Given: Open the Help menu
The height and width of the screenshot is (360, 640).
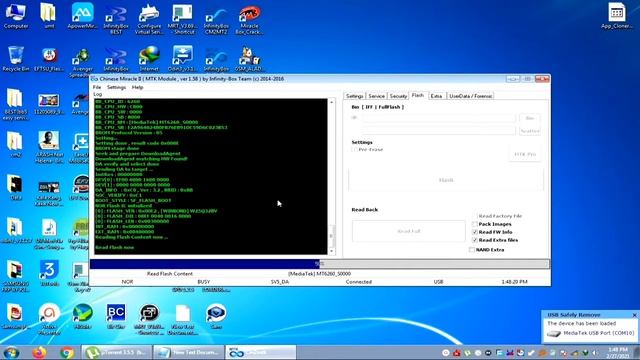Looking at the screenshot, I should [138, 87].
